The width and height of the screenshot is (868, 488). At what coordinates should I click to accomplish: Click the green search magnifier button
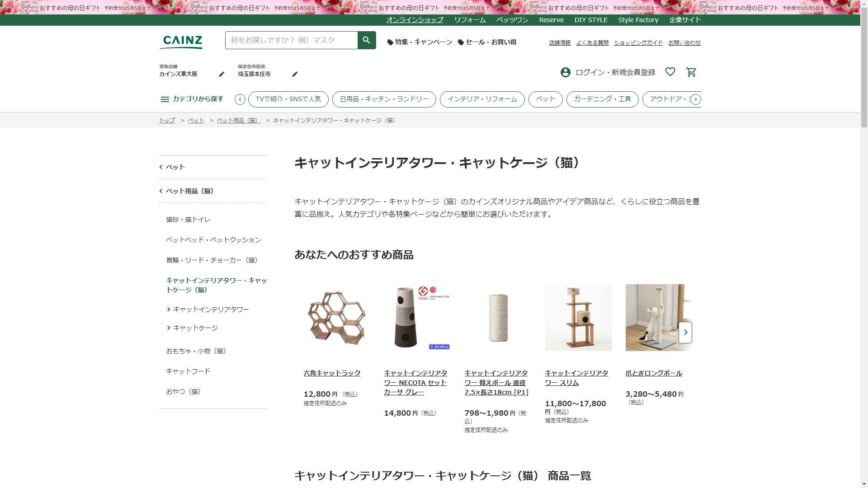point(366,40)
